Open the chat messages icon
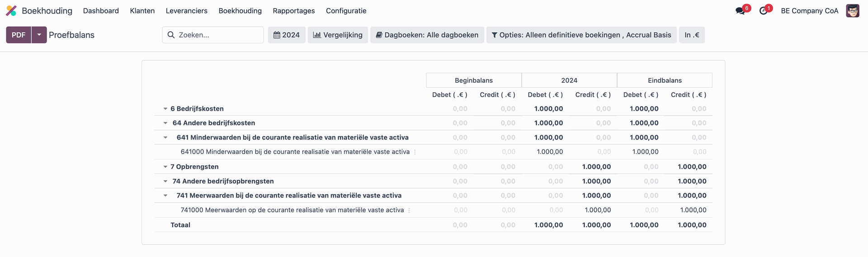The width and height of the screenshot is (868, 257). pos(740,10)
